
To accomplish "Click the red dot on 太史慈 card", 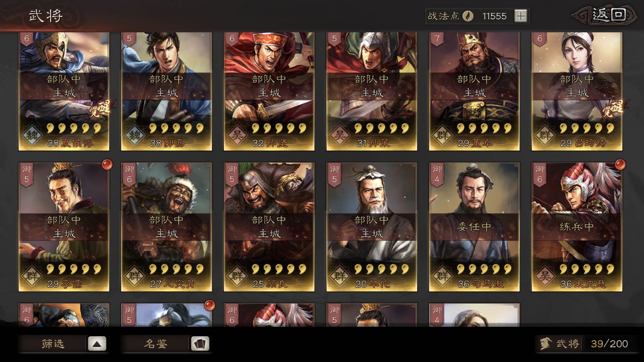I will click(620, 165).
